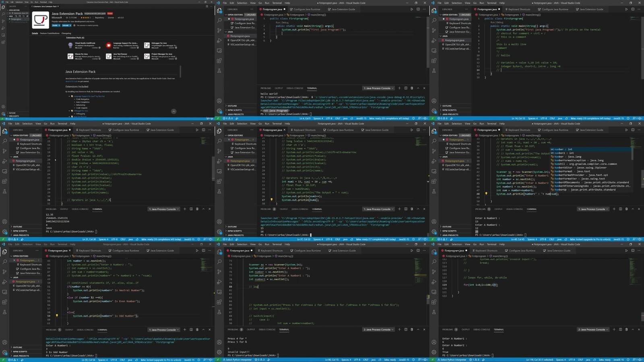This screenshot has width=644, height=362.
Task: Select suggestion 'number2 : int'
Action: coord(591,153)
